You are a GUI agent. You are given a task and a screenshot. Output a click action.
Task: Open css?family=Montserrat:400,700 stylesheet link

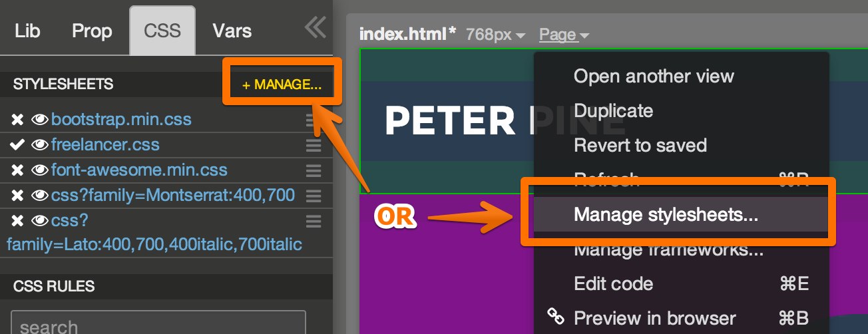coord(173,195)
